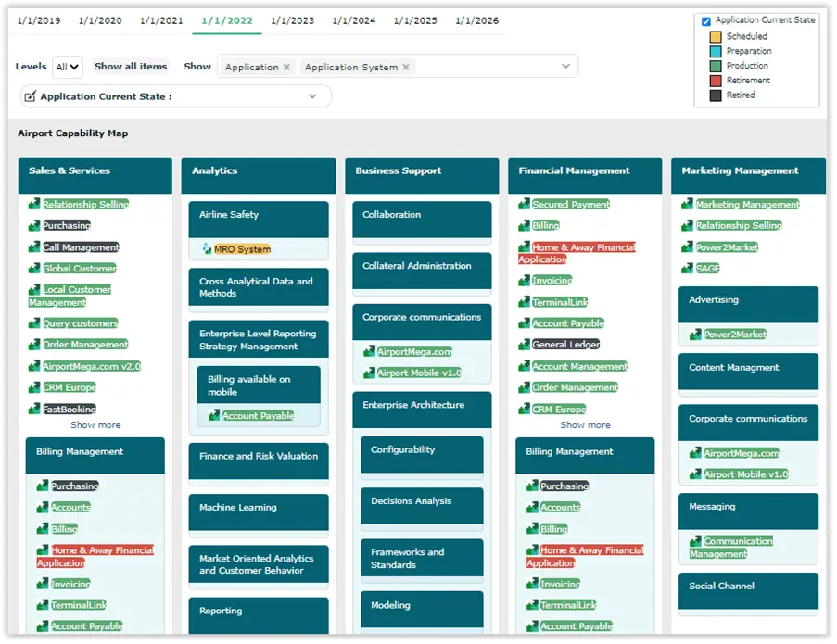Open the Levels dropdown set to All
Image resolution: width=837 pixels, height=644 pixels.
click(x=68, y=67)
